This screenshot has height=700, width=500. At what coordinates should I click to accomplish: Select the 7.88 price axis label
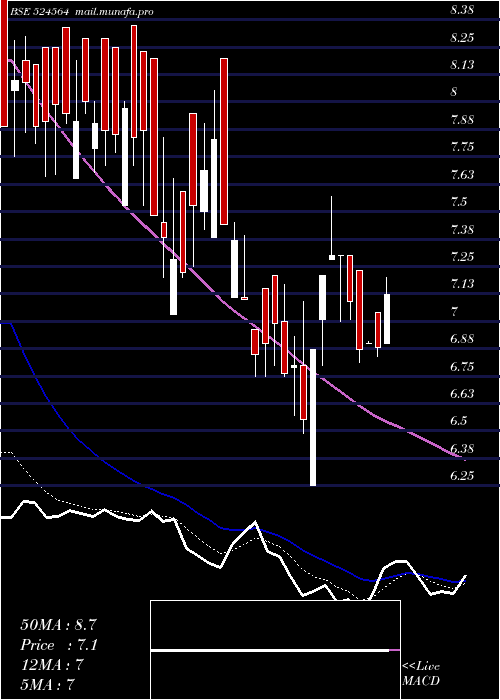point(462,121)
